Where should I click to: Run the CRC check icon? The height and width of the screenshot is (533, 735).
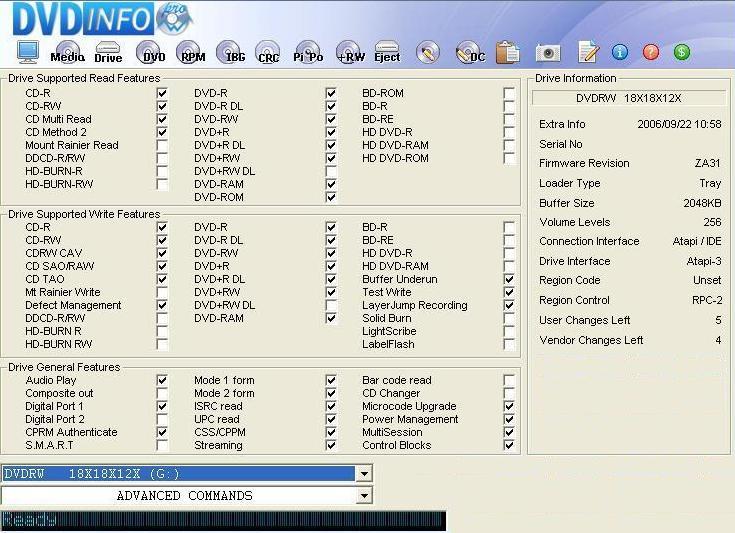click(x=268, y=52)
